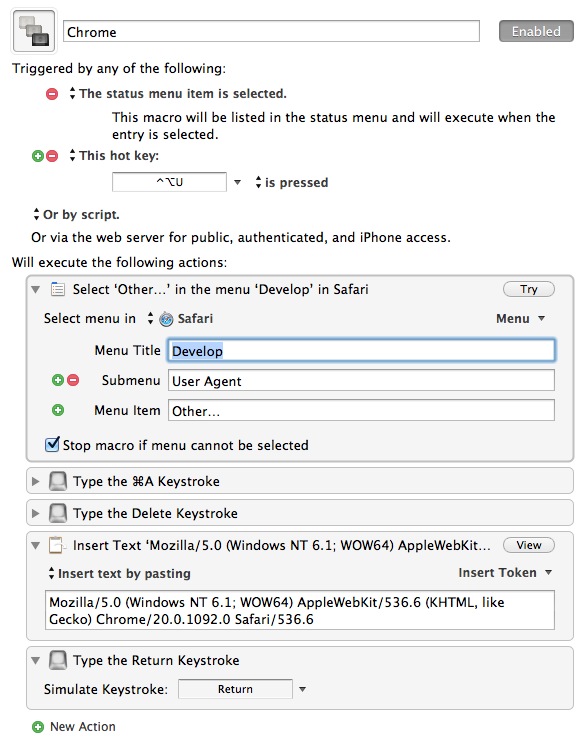Add a new trigger beside hot key
583x749 pixels.
[37, 156]
